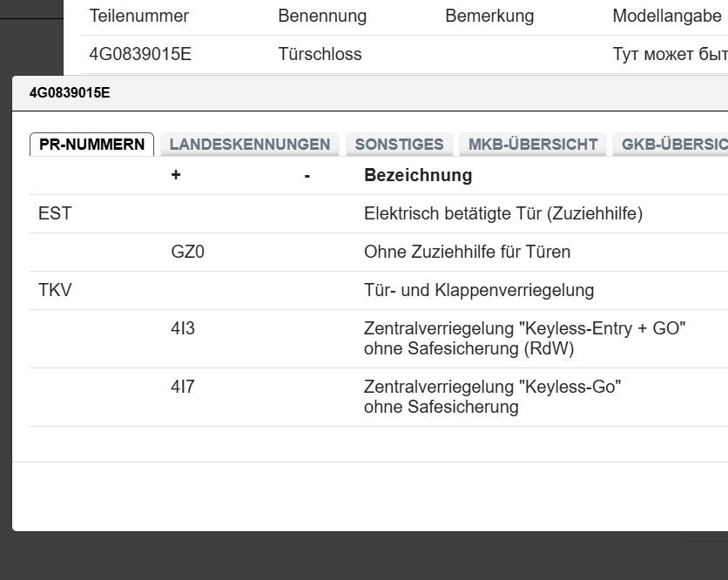Viewport: 728px width, 580px height.
Task: Click the Modellangabe column header
Action: coord(667,16)
